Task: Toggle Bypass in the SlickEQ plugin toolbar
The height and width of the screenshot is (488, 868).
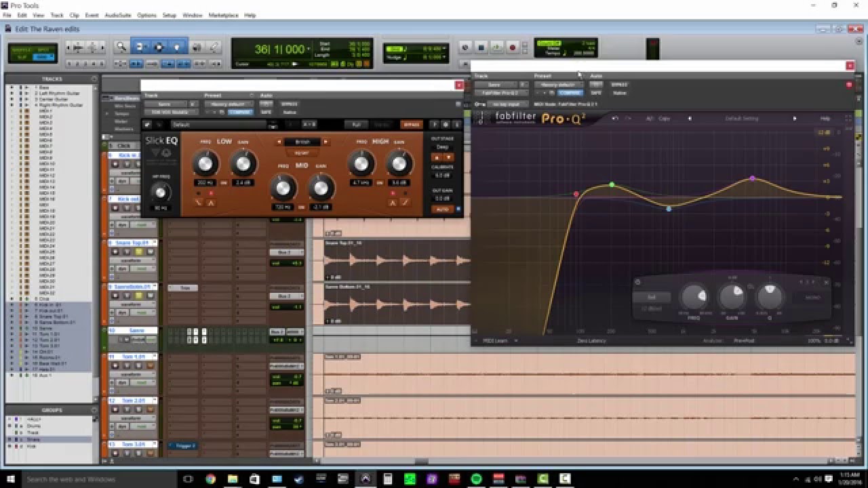Action: [x=411, y=125]
